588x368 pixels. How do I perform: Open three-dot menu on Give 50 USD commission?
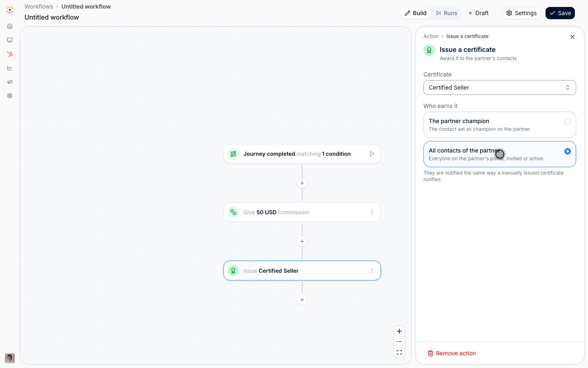[372, 212]
